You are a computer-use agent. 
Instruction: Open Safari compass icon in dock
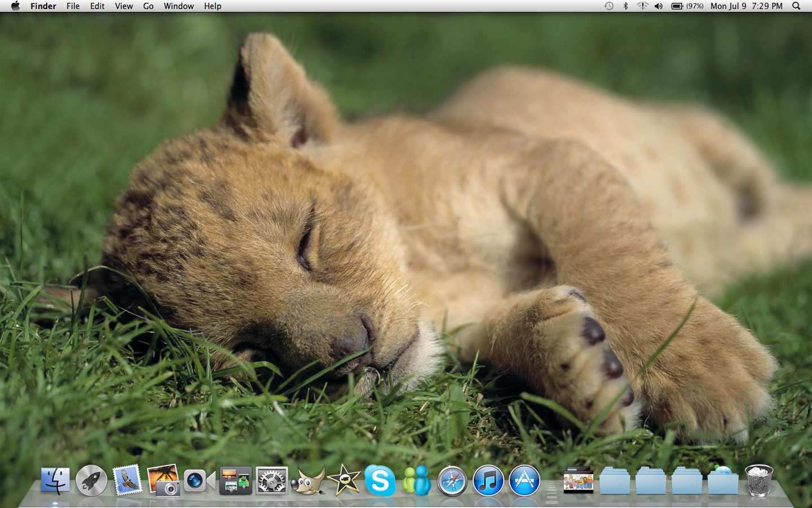point(452,481)
